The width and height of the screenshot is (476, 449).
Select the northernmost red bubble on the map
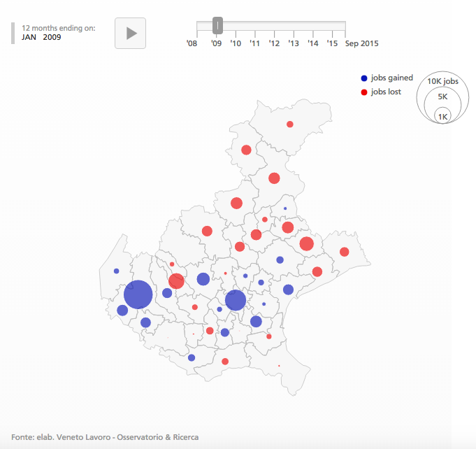(290, 124)
